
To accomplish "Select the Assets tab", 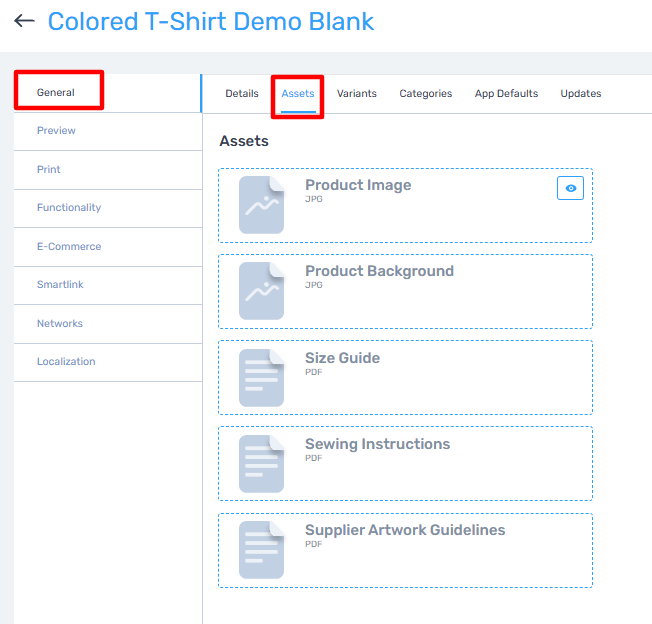I will pos(298,94).
